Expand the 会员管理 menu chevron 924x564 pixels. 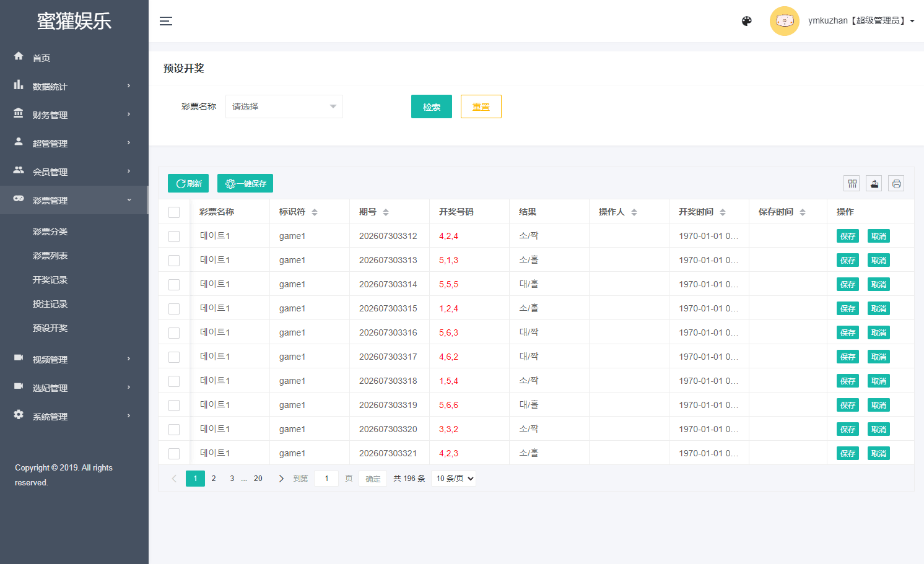click(129, 171)
